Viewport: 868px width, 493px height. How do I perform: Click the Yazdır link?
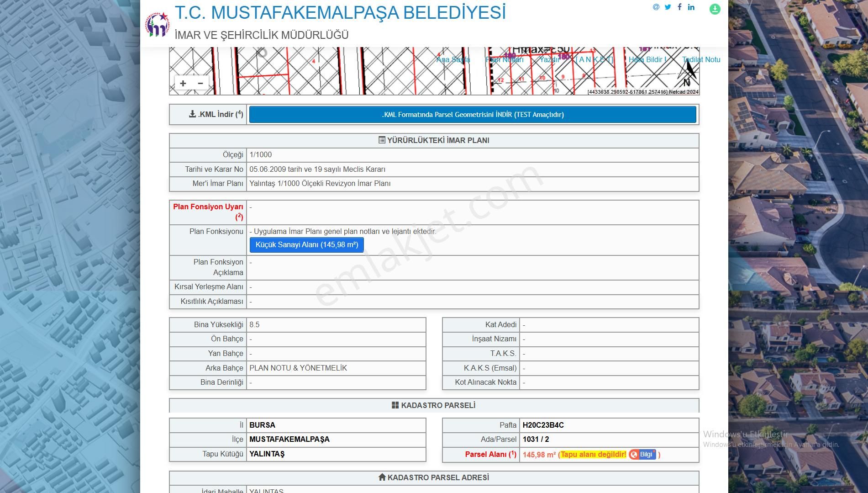tap(551, 59)
